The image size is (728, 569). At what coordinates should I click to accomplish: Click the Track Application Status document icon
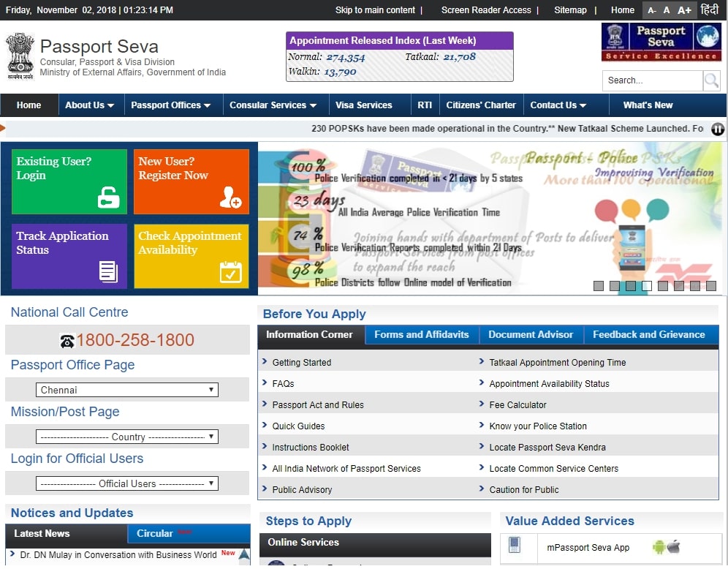[109, 272]
